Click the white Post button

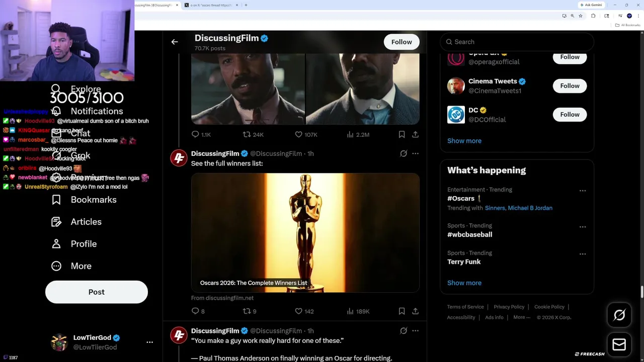click(x=97, y=292)
